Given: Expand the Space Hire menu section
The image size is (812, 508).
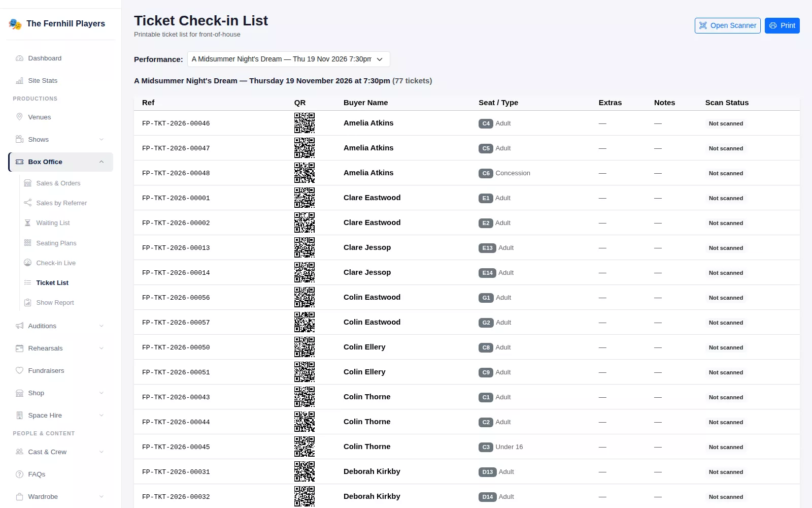Looking at the screenshot, I should (101, 416).
